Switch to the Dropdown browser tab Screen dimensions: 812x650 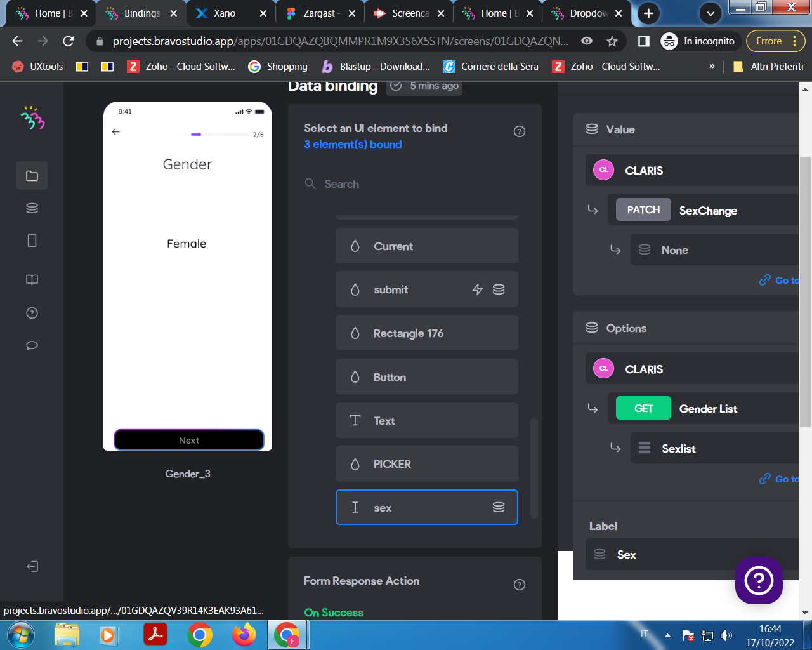pyautogui.click(x=587, y=13)
